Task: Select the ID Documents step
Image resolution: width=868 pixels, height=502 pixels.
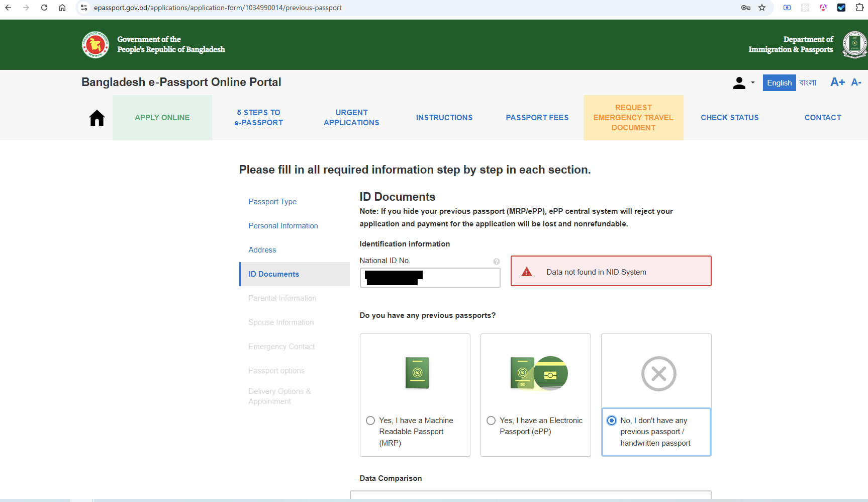Action: pos(295,274)
